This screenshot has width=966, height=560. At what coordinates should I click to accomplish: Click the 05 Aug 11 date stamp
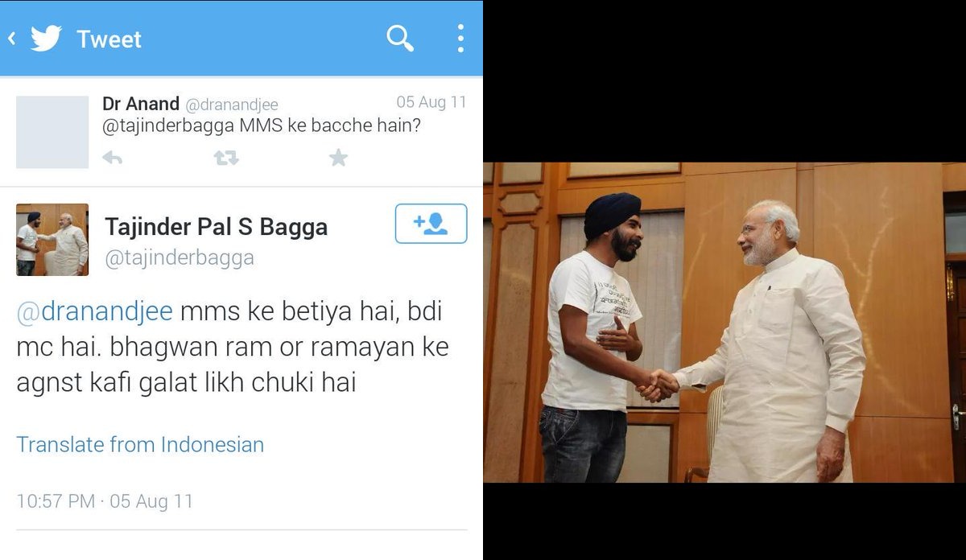[431, 102]
